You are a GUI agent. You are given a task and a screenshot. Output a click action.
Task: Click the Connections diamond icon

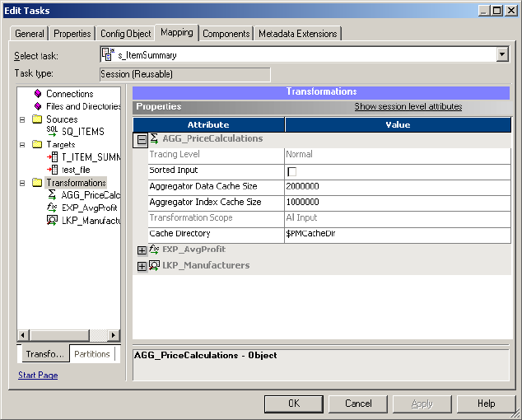[x=38, y=94]
